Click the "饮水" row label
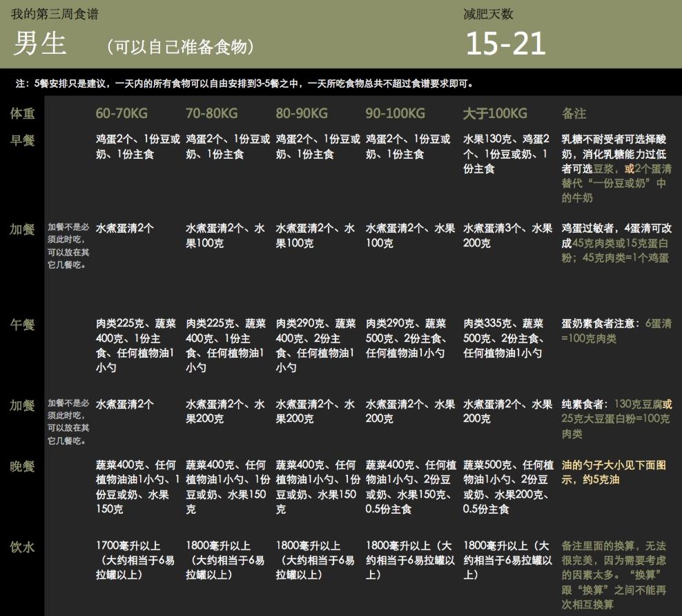 coord(22,547)
